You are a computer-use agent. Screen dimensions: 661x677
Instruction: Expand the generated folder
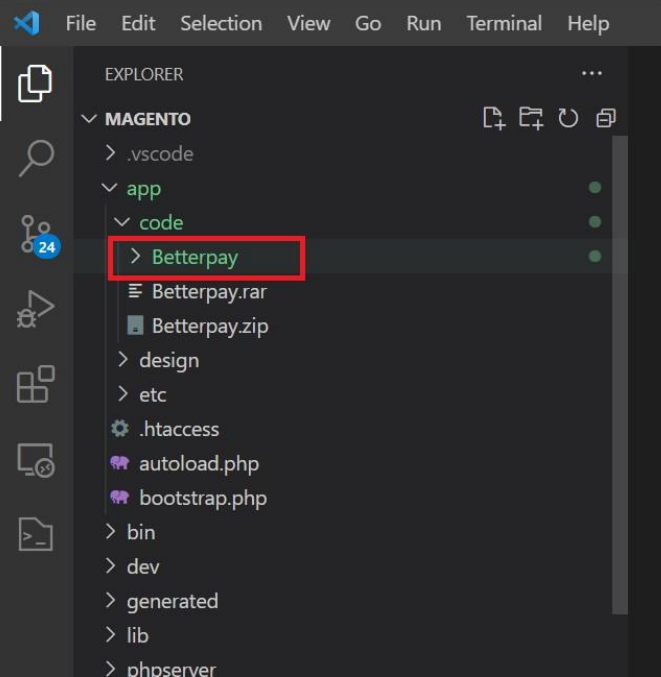(x=111, y=601)
